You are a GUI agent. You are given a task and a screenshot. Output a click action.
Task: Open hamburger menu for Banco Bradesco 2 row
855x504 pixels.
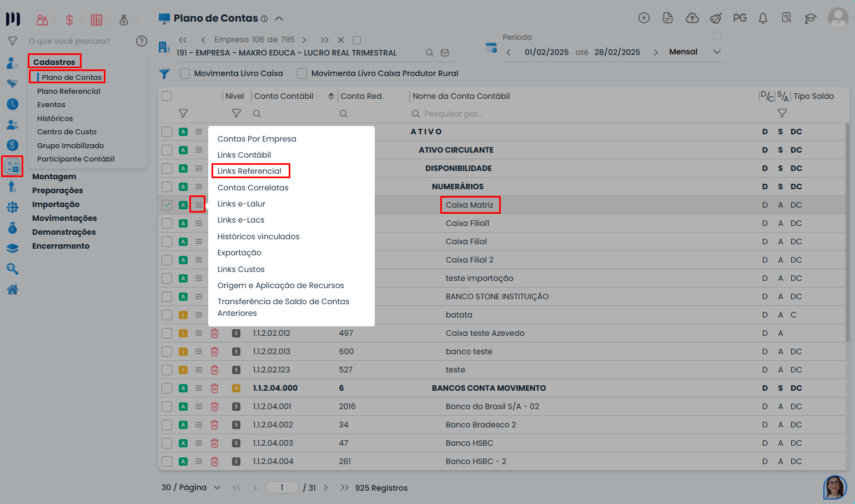(199, 425)
